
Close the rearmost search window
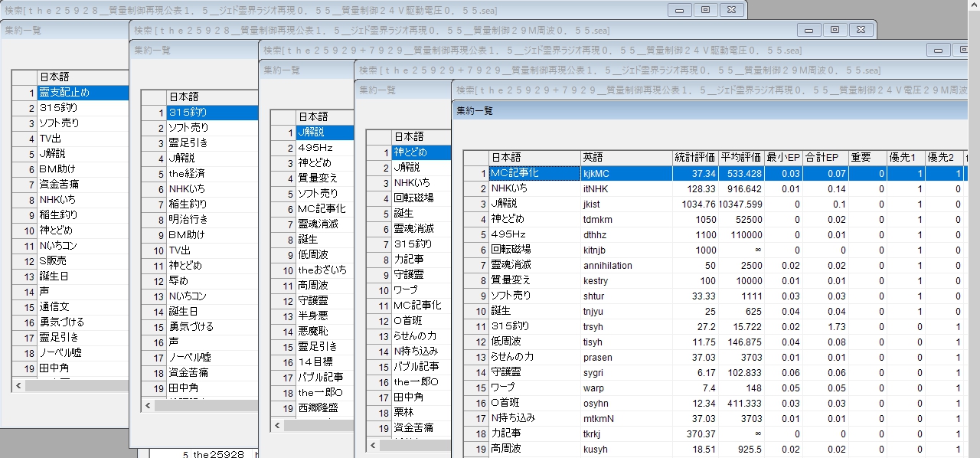(731, 10)
